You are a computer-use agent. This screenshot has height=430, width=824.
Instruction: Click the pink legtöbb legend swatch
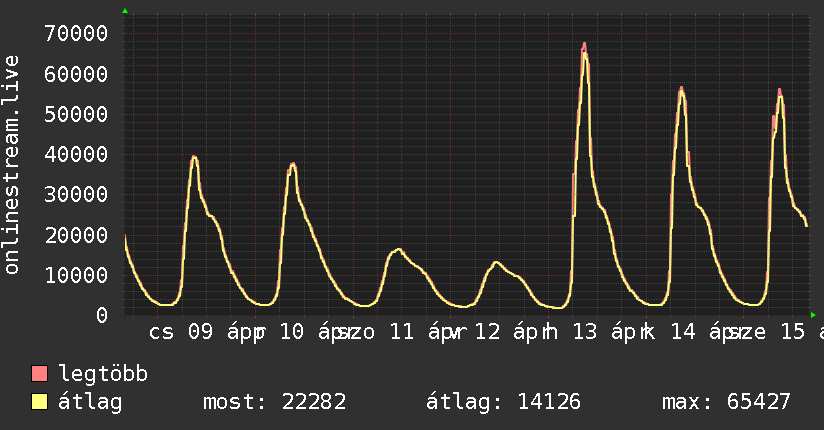click(39, 373)
